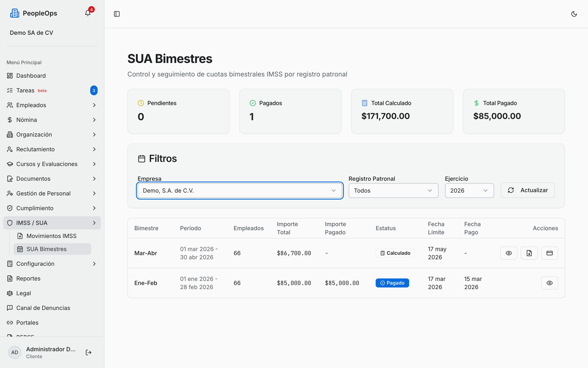Expand the Cumplimiento menu

(x=52, y=208)
